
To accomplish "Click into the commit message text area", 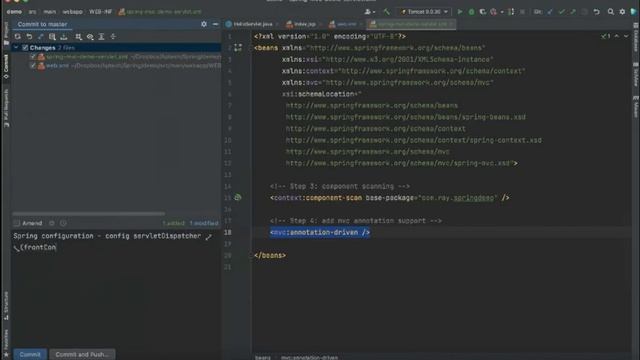I will click(116, 290).
